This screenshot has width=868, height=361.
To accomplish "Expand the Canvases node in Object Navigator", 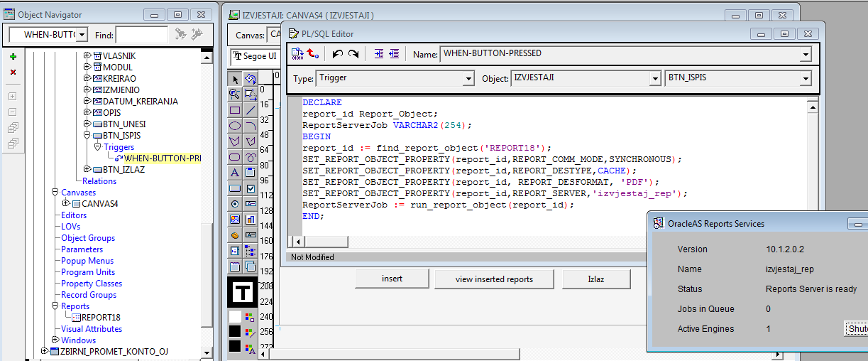I will pyautogui.click(x=55, y=193).
